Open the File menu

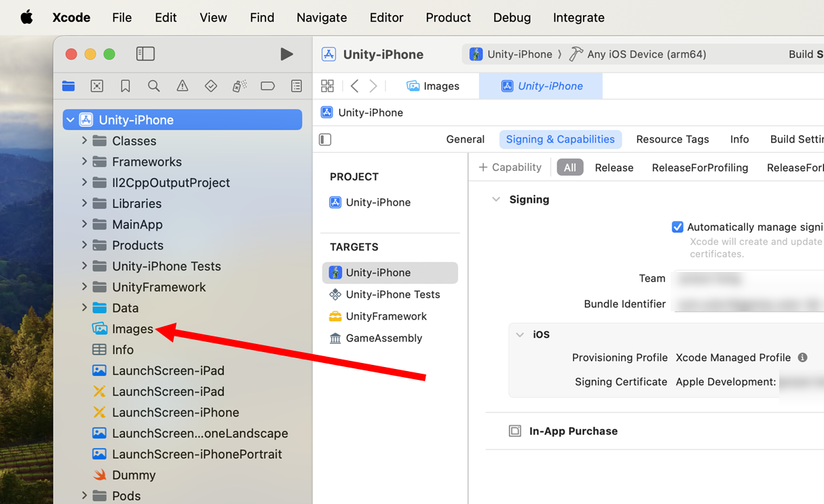tap(122, 18)
